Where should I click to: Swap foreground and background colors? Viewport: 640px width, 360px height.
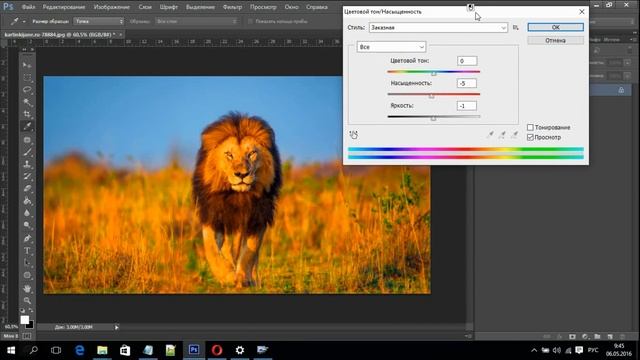coord(31,311)
